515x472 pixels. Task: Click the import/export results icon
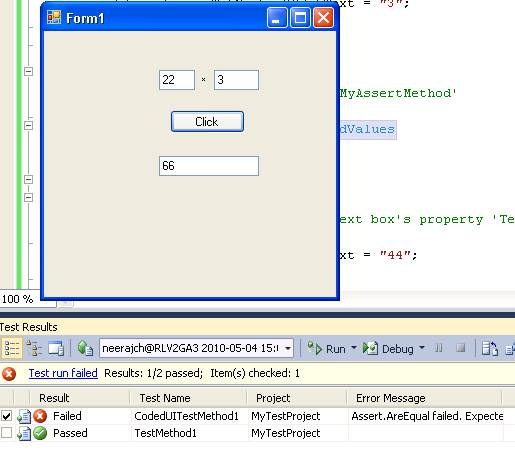(x=490, y=349)
